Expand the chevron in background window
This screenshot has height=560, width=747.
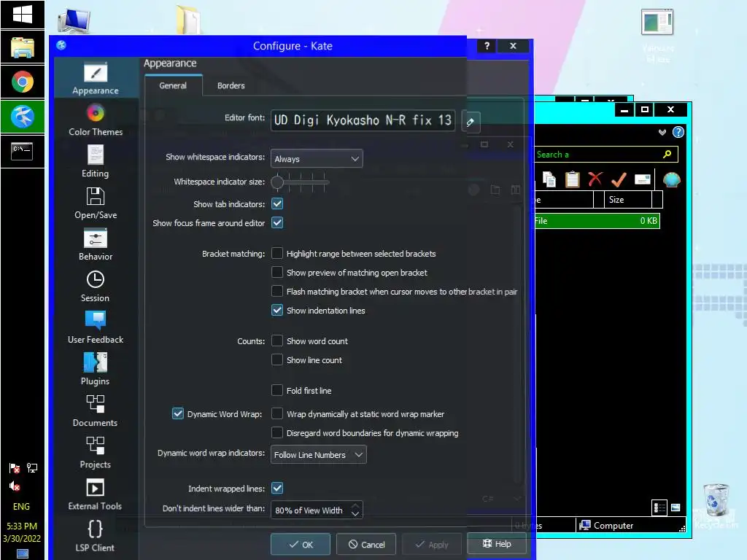click(662, 132)
